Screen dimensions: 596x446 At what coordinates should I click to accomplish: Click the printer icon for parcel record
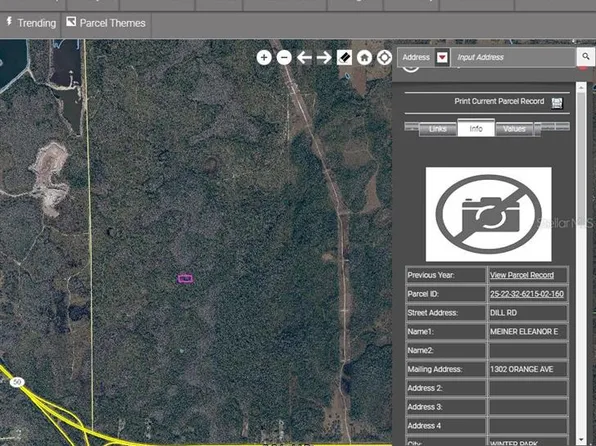coord(557,103)
